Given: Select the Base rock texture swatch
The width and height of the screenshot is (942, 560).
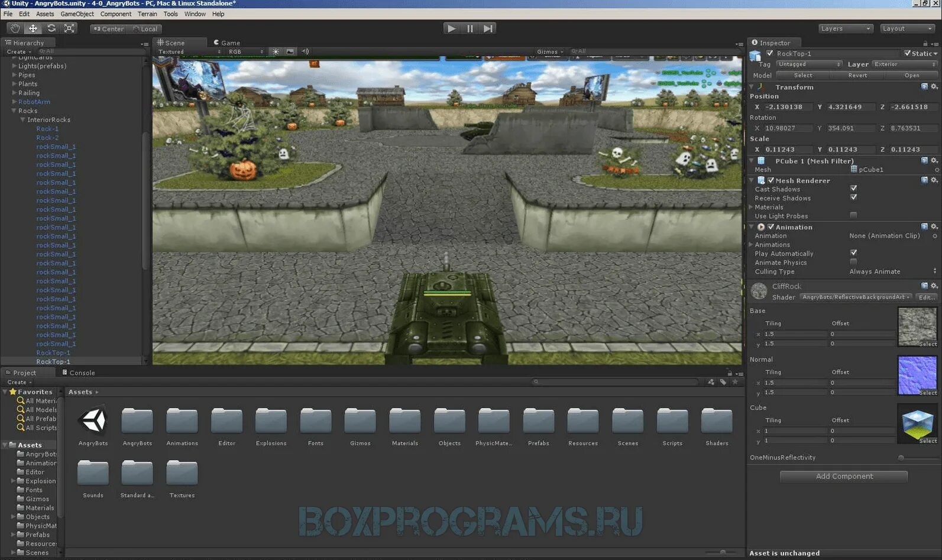Looking at the screenshot, I should [917, 327].
